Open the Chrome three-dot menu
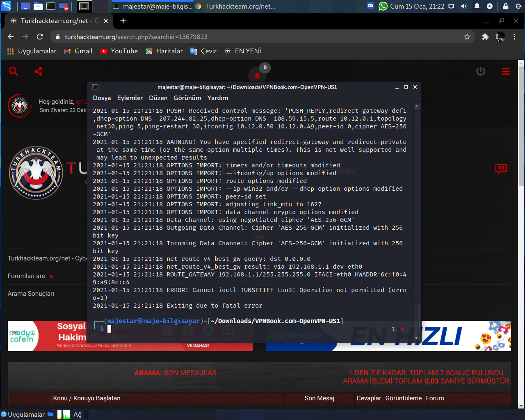 pos(514,37)
